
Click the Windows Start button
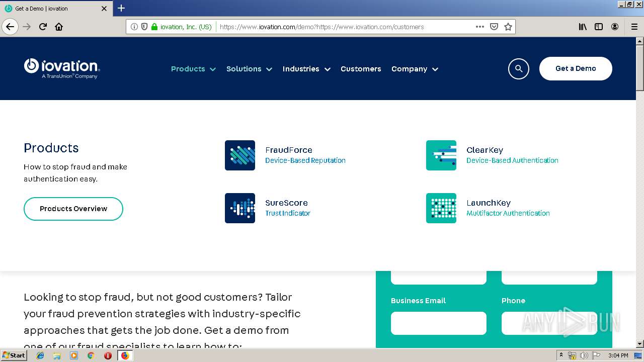(14, 355)
